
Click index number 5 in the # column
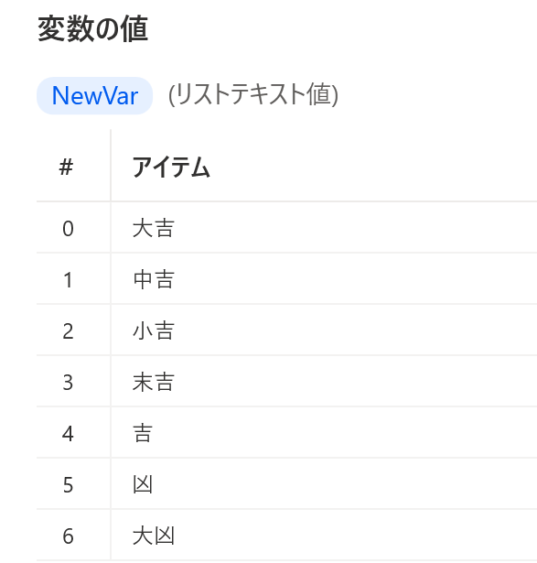(x=68, y=485)
